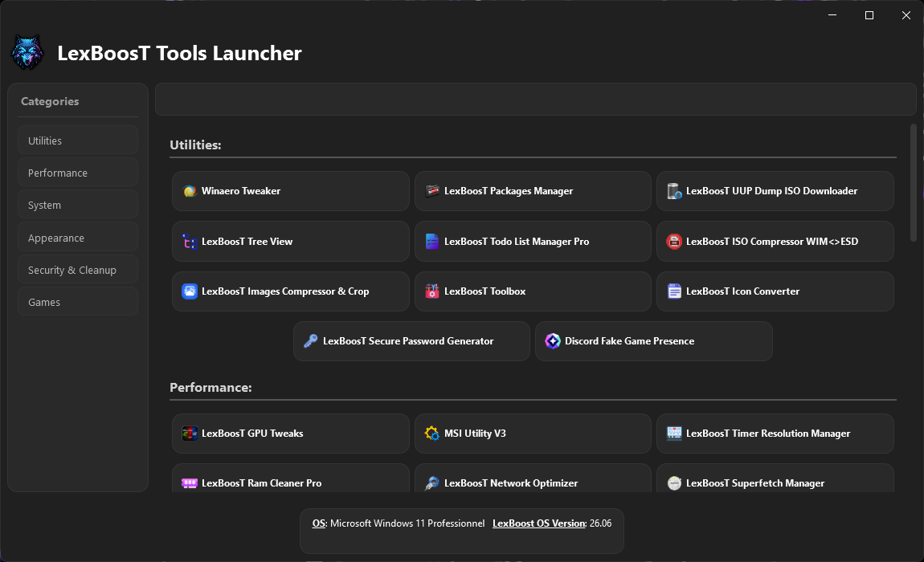Click the LexBoosT Toolbox icon
Screen dimensions: 924x562
(x=432, y=291)
